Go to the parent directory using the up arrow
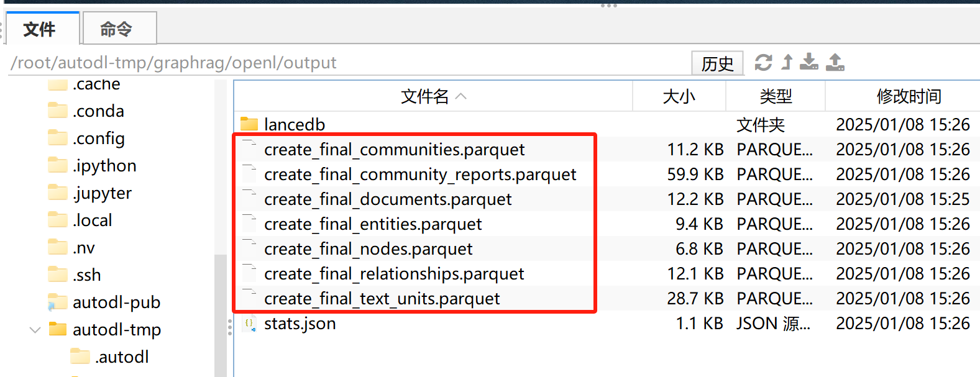The image size is (980, 377). (787, 62)
